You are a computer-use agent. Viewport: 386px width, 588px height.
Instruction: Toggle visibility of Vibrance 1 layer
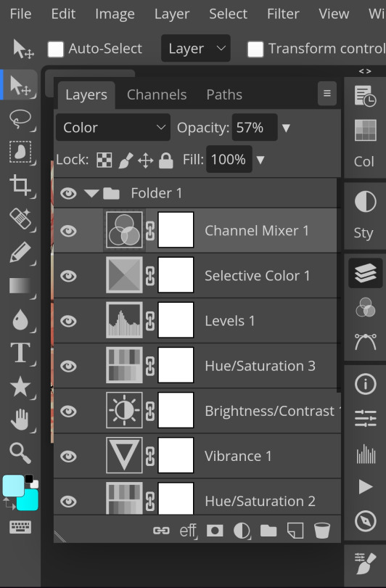click(x=68, y=457)
